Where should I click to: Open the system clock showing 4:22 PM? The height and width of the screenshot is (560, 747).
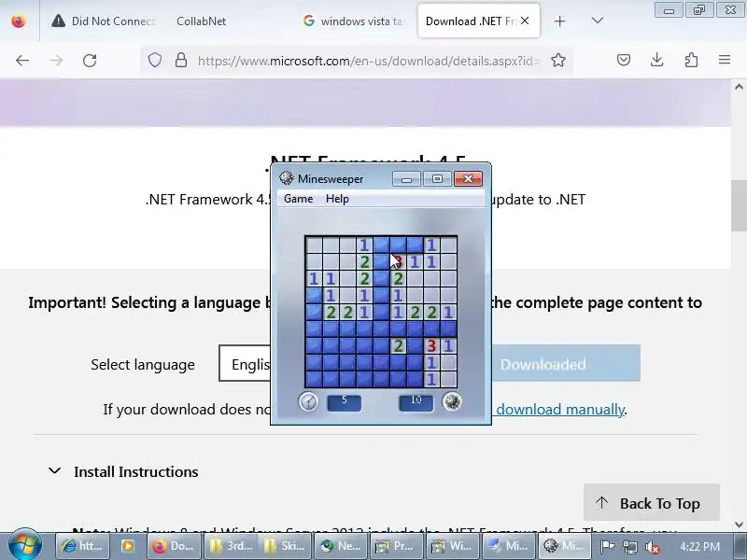pos(699,547)
